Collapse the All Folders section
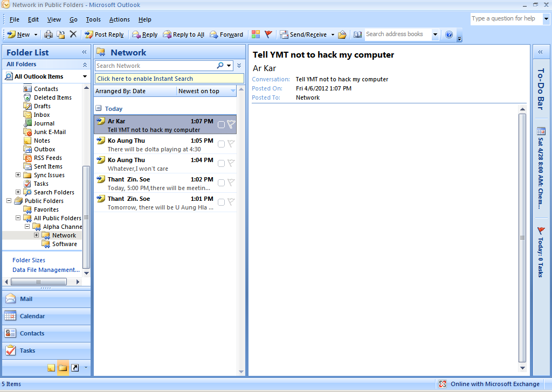This screenshot has width=552, height=392. click(85, 64)
